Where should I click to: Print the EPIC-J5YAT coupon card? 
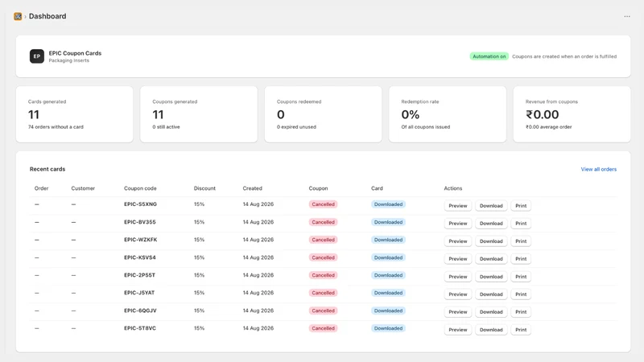521,294
